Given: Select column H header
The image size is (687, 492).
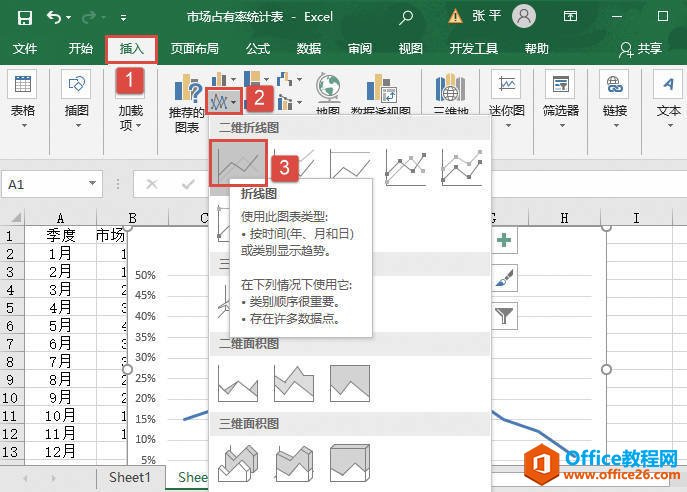Looking at the screenshot, I should (x=564, y=218).
